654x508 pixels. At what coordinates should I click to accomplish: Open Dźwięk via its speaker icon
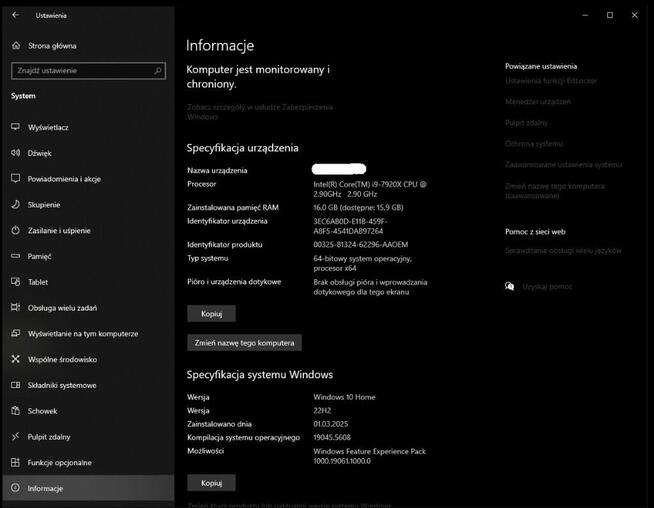coord(15,153)
